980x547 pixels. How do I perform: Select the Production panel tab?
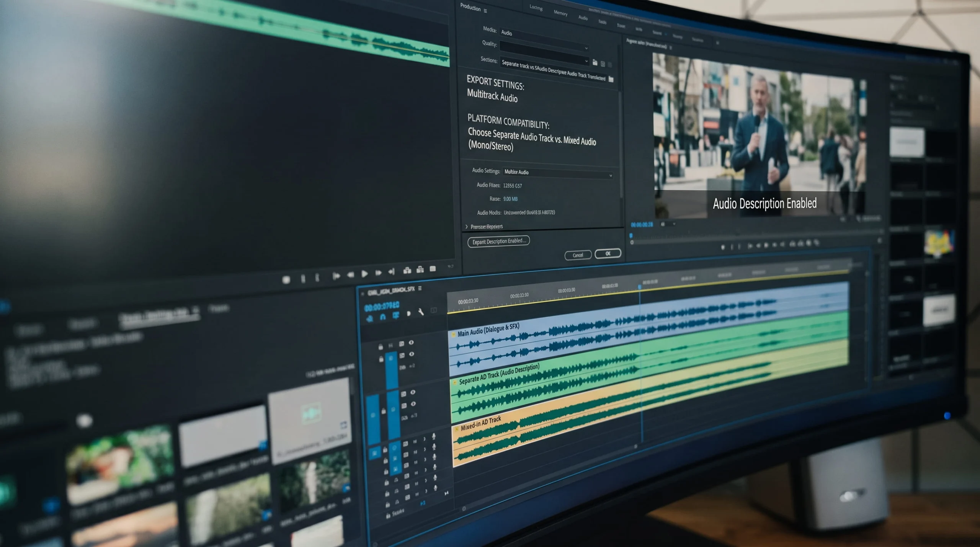click(x=470, y=7)
